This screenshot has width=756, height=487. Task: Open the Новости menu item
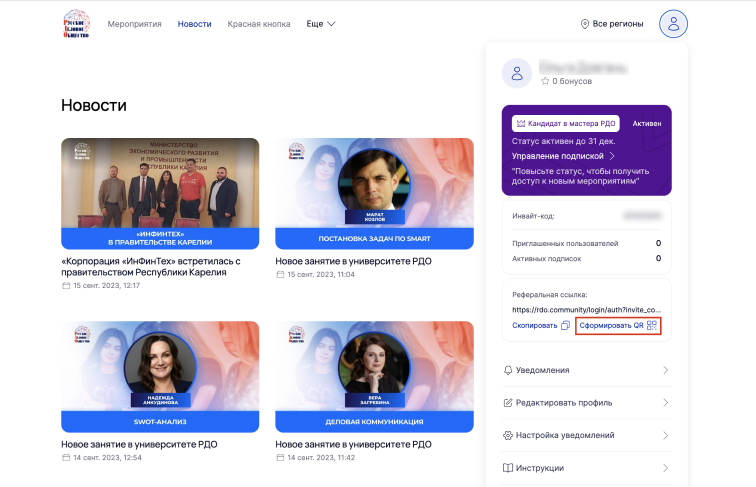click(194, 23)
